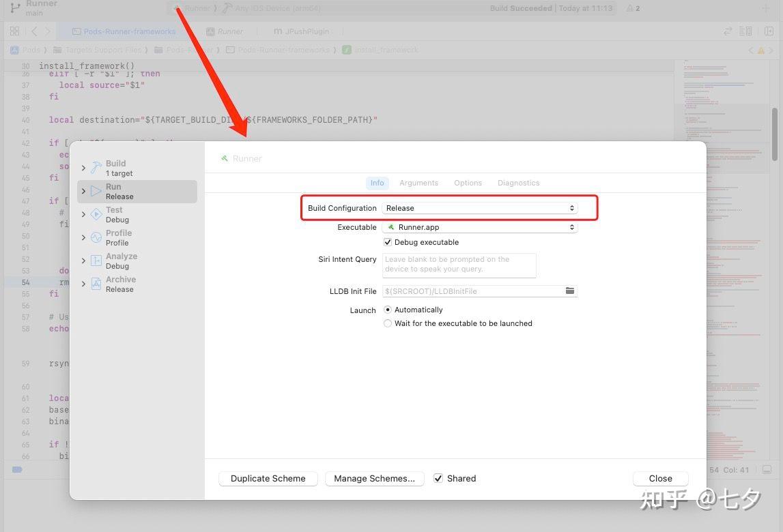Open the Executable dropdown showing Runner.app
This screenshot has height=532, width=783.
point(480,226)
